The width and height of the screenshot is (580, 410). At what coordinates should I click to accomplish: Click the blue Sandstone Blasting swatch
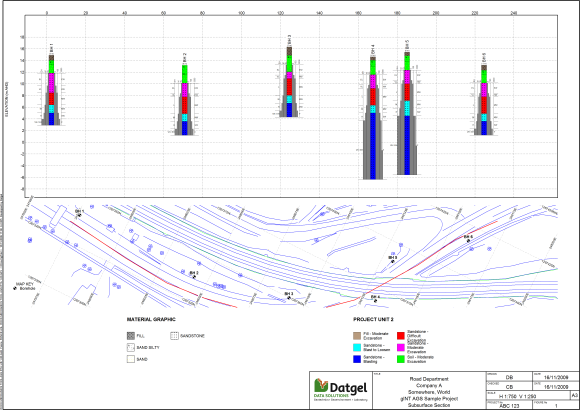pyautogui.click(x=357, y=359)
